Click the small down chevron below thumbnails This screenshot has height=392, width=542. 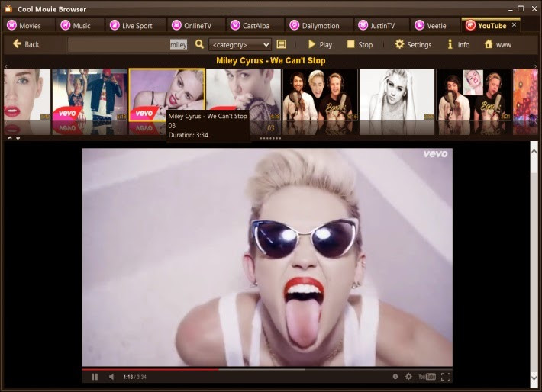tap(18, 138)
